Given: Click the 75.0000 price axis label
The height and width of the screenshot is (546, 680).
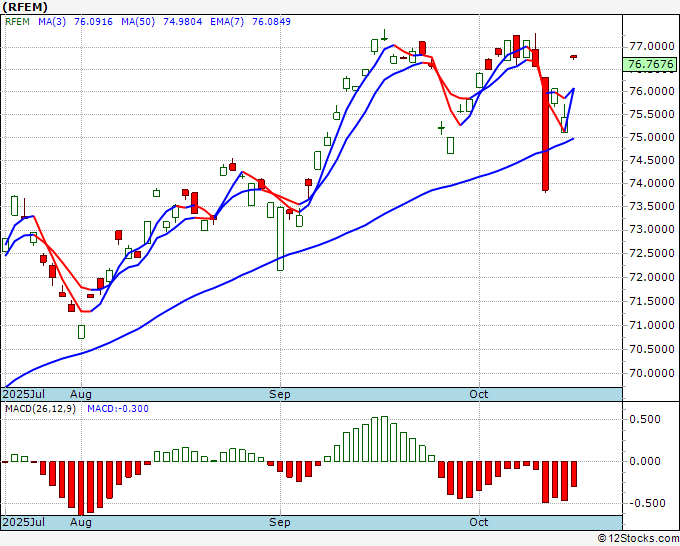Looking at the screenshot, I should coord(652,137).
